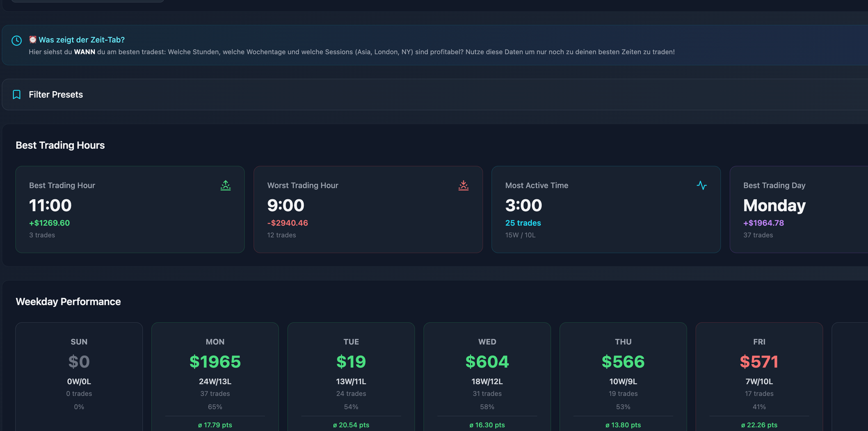Select the TUE weekday performance card
Screen dimensions: 868x431
point(351,377)
